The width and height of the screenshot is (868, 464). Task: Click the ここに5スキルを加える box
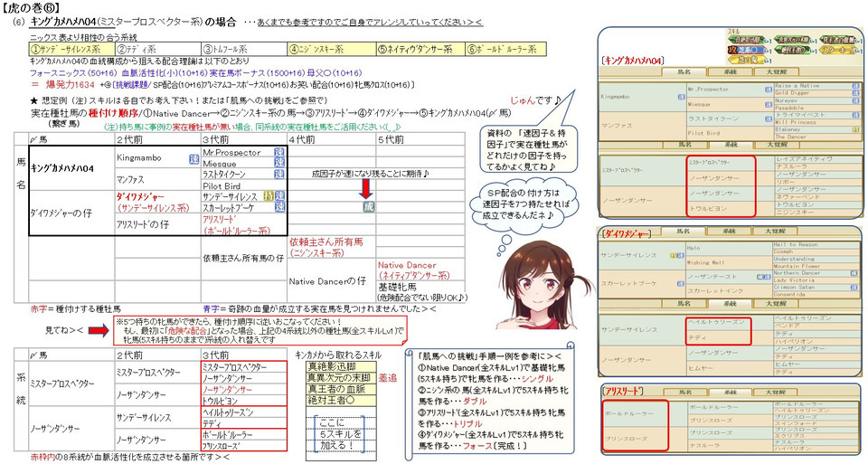tap(341, 433)
